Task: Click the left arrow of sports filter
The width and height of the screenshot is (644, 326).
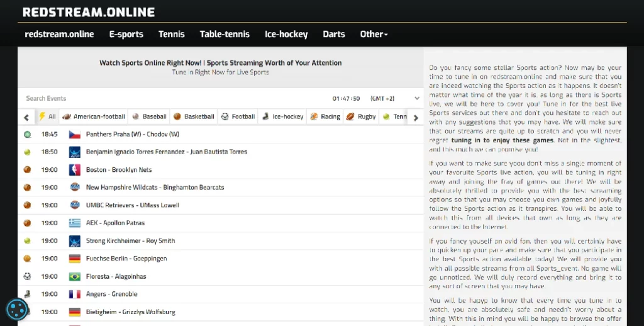Action: click(26, 118)
